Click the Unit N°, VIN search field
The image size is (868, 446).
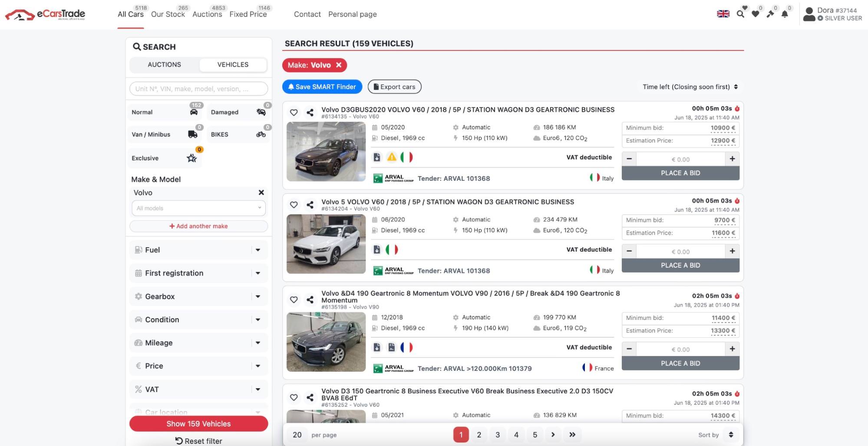tap(198, 89)
